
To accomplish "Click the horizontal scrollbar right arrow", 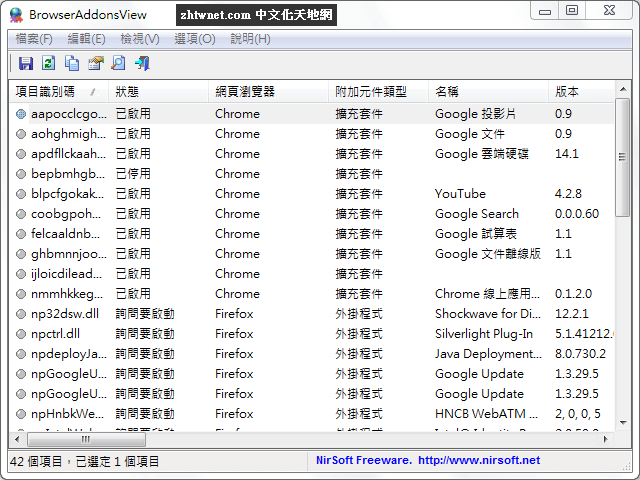I will click(x=606, y=440).
